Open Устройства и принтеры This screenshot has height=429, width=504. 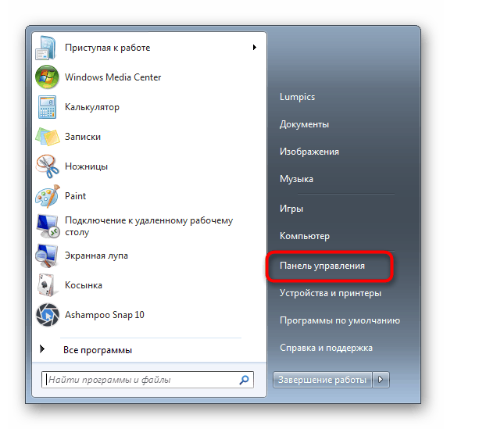pyautogui.click(x=331, y=293)
